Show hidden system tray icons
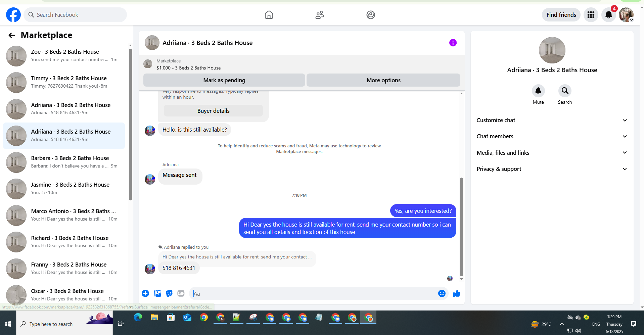This screenshot has width=644, height=335. pos(562,324)
